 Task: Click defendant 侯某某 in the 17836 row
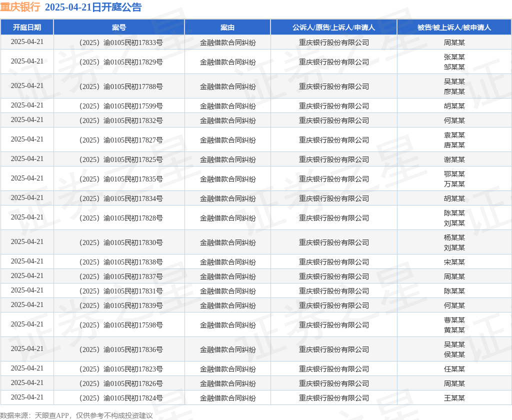454,354
